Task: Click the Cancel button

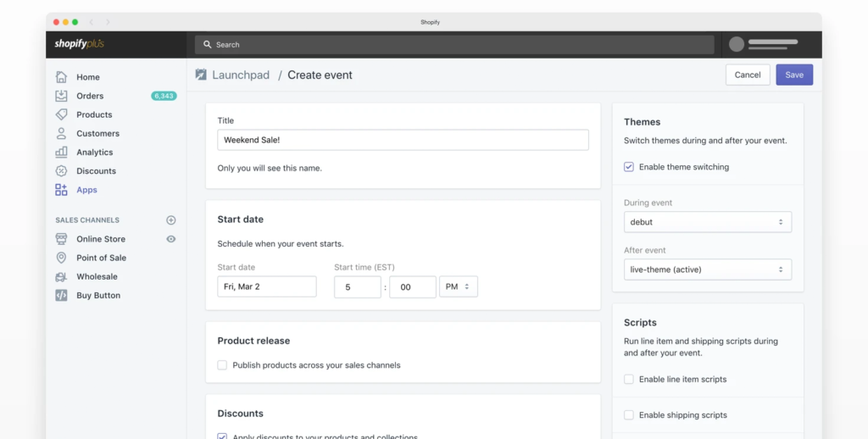Action: pos(748,75)
